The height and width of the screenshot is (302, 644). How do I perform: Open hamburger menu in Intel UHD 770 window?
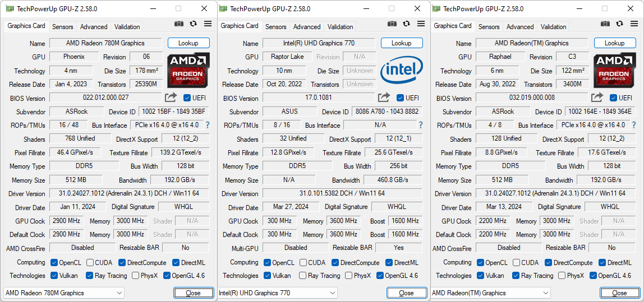click(421, 24)
